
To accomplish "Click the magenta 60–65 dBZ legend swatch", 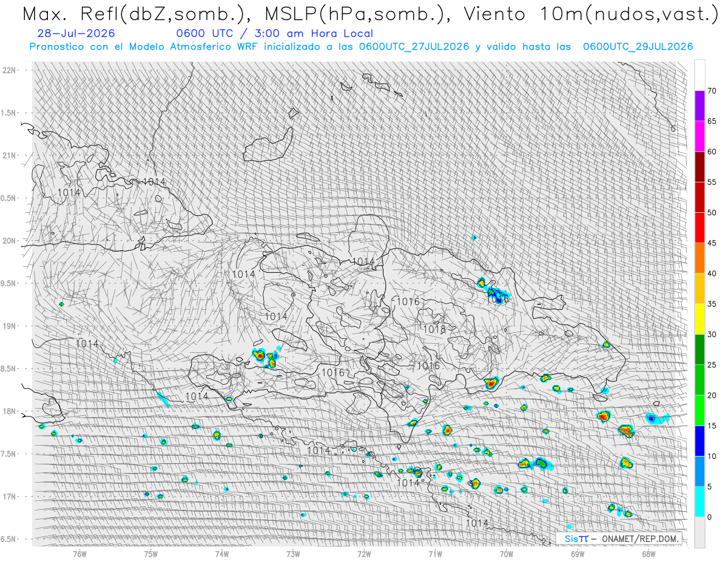I will (x=699, y=136).
